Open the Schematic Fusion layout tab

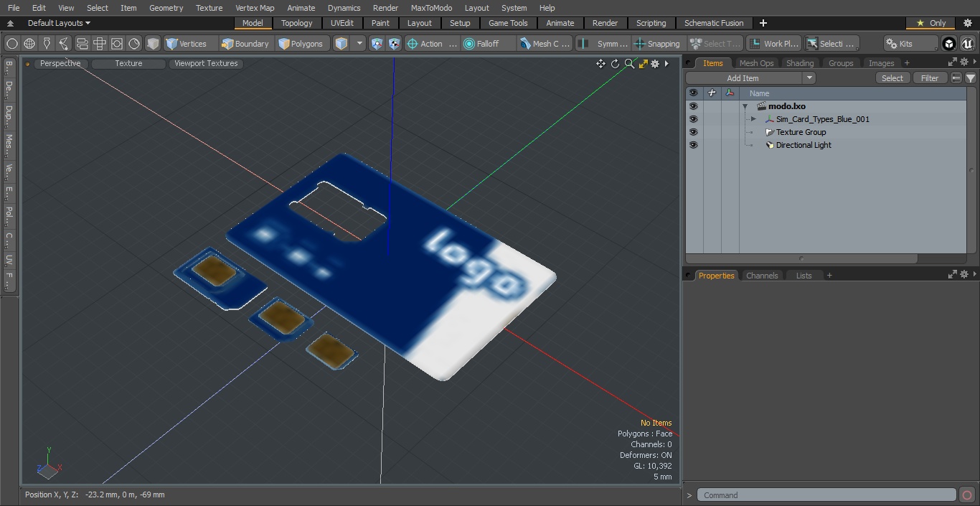(714, 23)
